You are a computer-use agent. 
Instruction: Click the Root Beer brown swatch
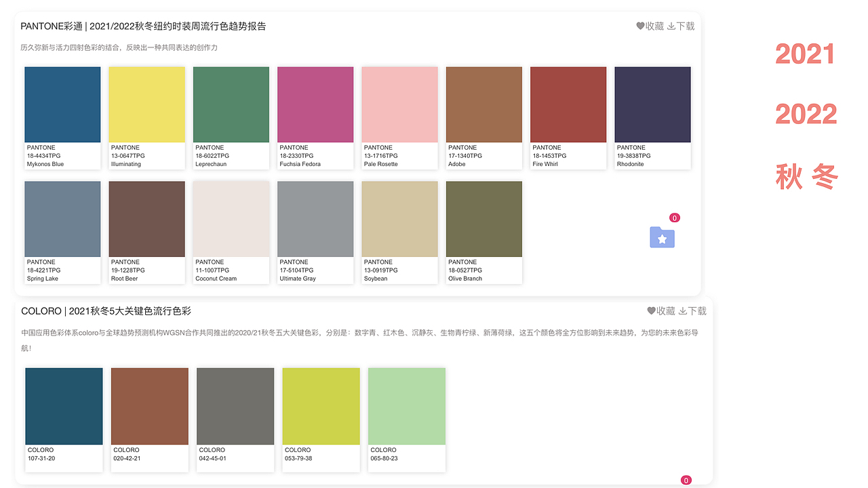(146, 219)
